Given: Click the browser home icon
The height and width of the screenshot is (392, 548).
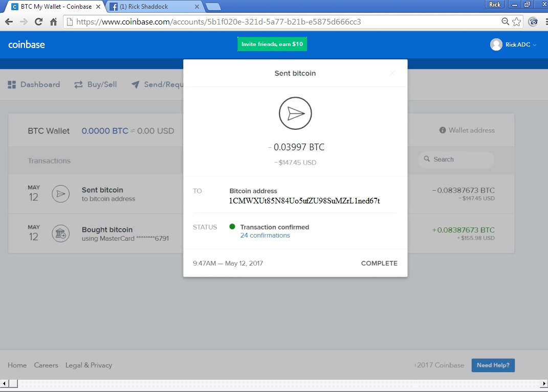Looking at the screenshot, I should click(53, 22).
